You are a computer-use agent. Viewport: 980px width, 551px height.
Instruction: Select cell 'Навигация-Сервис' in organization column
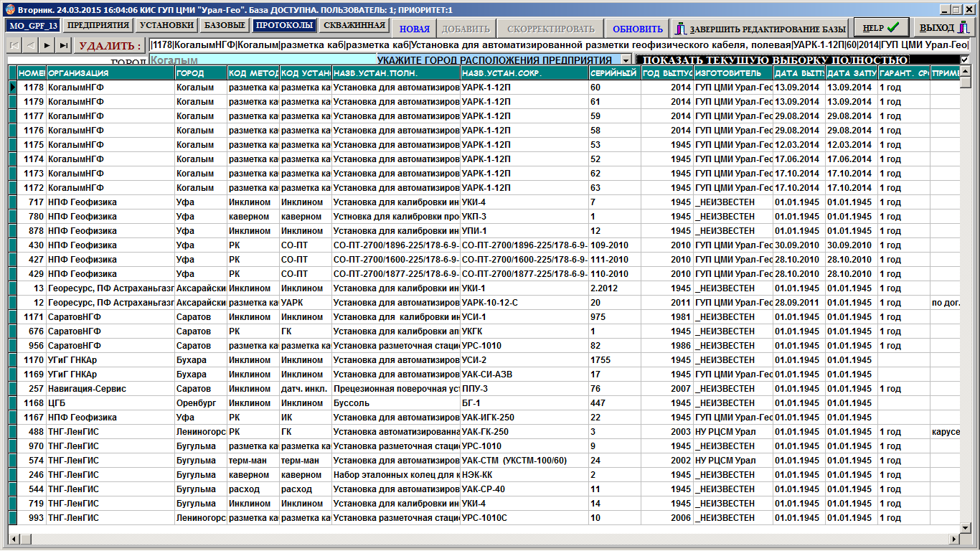point(110,388)
